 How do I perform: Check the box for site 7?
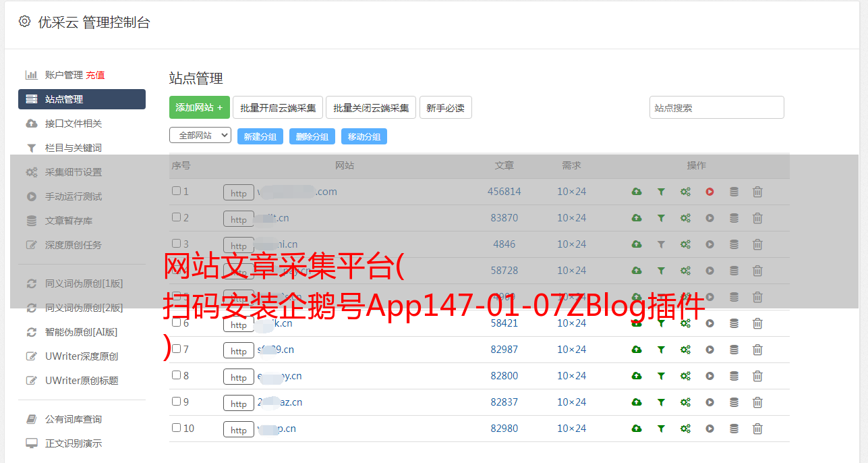(x=176, y=349)
